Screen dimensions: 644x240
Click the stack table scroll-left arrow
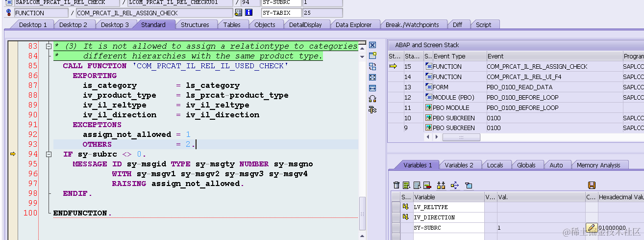427,137
